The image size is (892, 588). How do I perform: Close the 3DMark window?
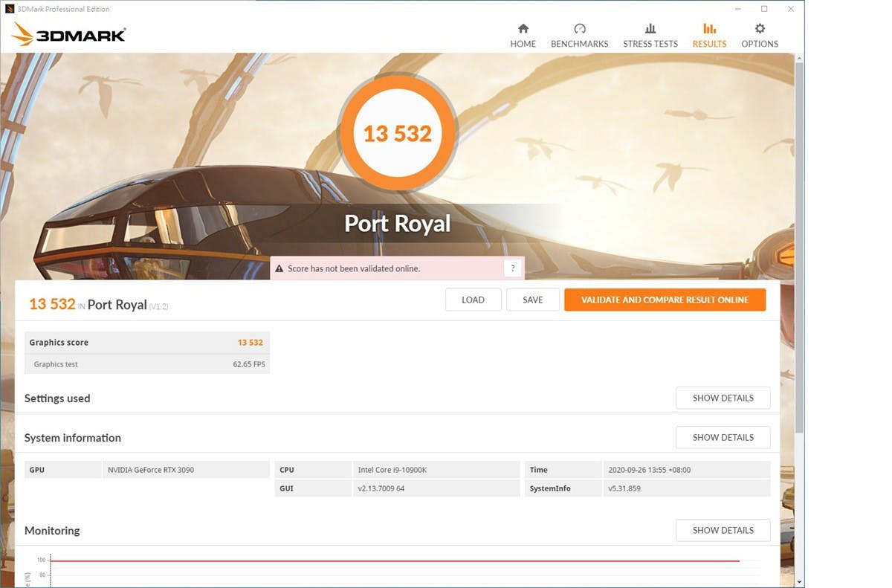click(x=790, y=9)
